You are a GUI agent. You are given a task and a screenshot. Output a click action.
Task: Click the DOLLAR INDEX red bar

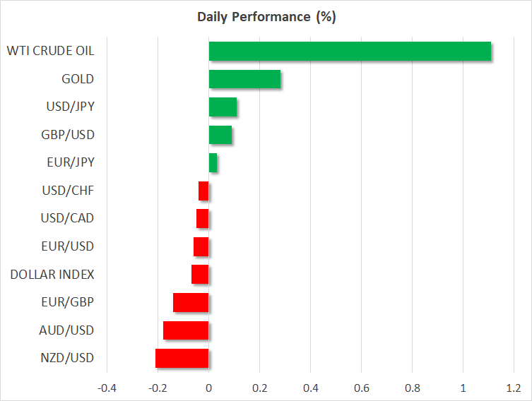[x=200, y=274]
